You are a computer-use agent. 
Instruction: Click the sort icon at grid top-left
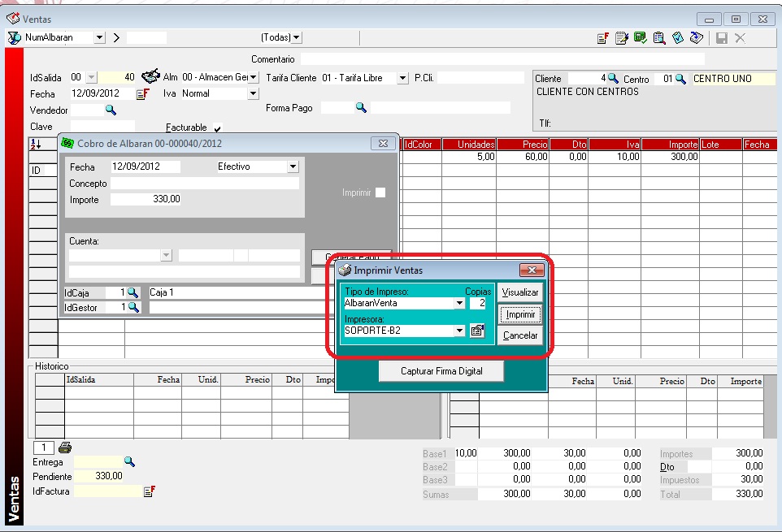click(36, 144)
